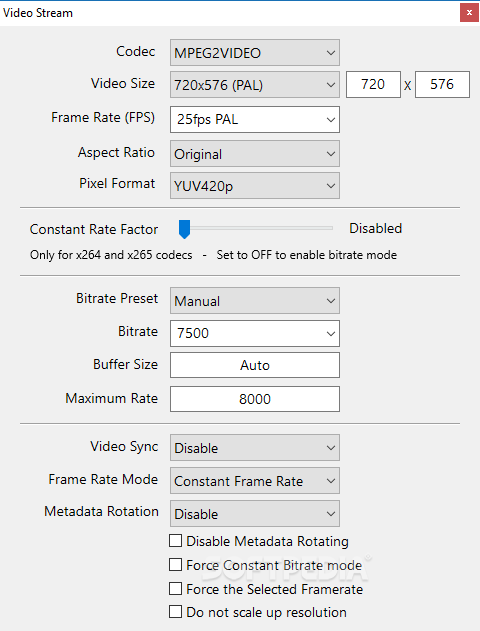Image resolution: width=480 pixels, height=631 pixels.
Task: Open the Bitrate Preset Manual dropdown
Action: pyautogui.click(x=255, y=301)
